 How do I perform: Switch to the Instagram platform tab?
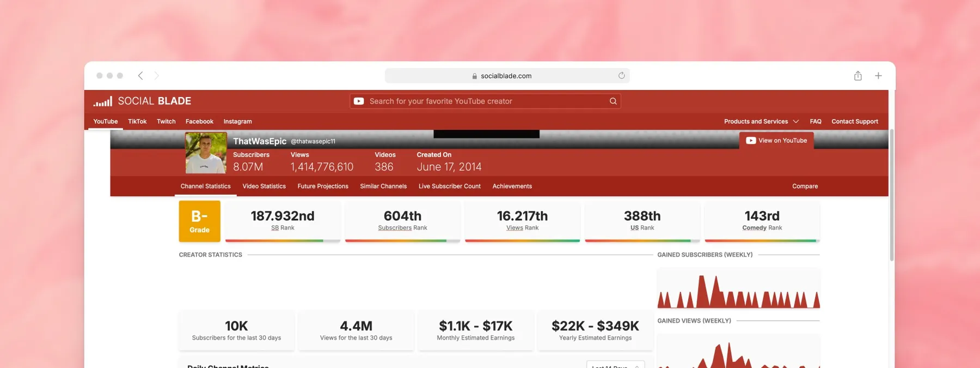[237, 122]
